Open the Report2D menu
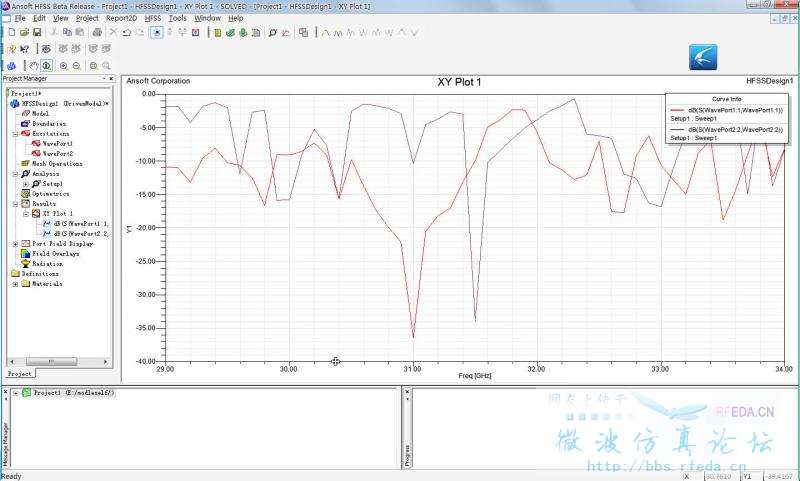The image size is (800, 481). [x=121, y=18]
